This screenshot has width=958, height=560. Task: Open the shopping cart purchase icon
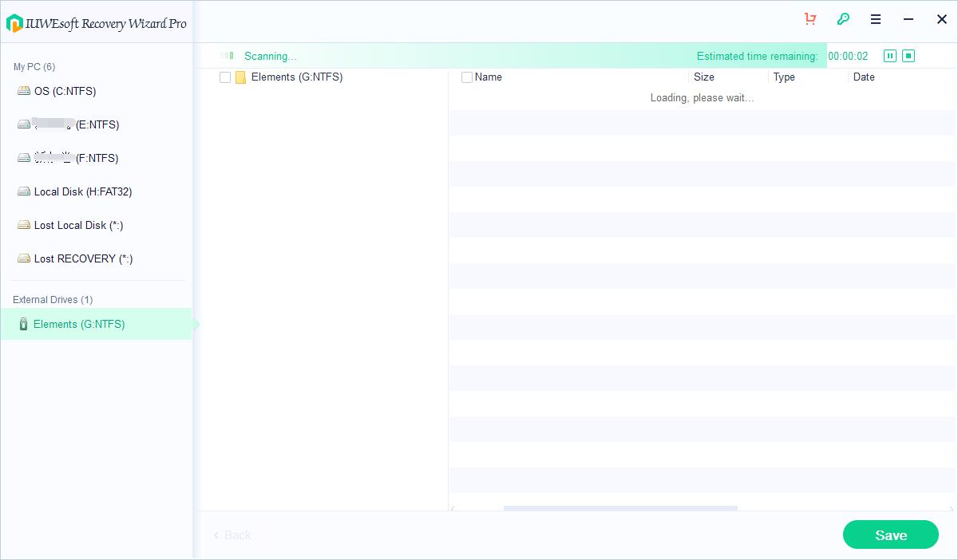tap(810, 19)
